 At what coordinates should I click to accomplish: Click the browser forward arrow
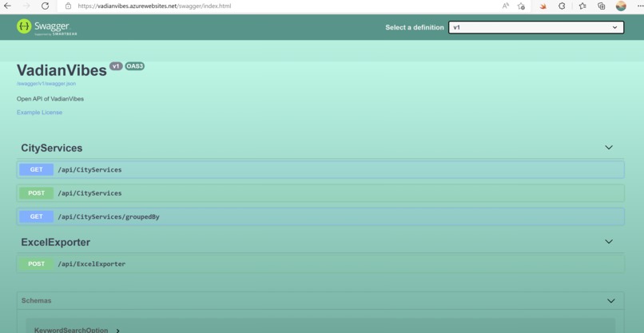pos(26,6)
